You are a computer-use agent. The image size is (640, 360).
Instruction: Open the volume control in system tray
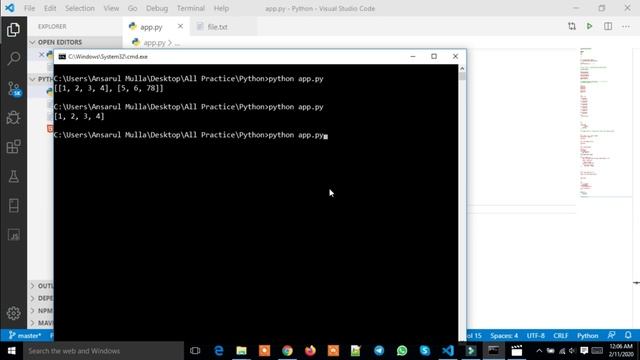pos(572,351)
